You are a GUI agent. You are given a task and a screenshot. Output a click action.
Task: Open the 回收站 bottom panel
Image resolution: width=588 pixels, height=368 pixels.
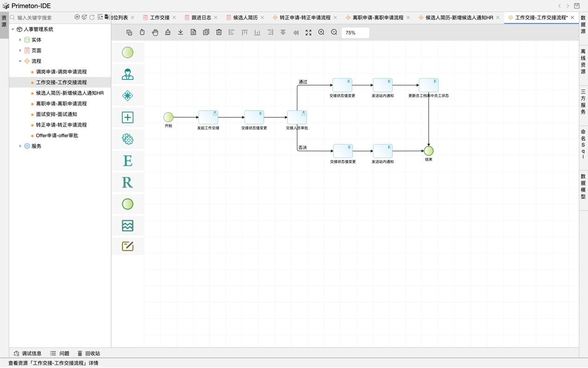[x=89, y=354]
